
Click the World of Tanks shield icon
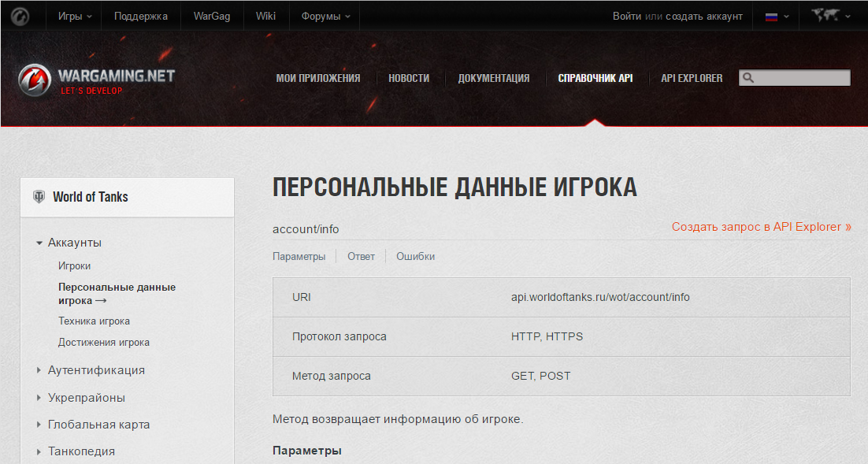coord(39,197)
